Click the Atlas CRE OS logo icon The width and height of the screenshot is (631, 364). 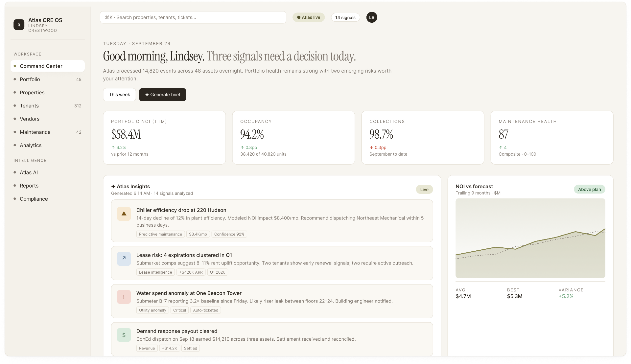pyautogui.click(x=19, y=25)
